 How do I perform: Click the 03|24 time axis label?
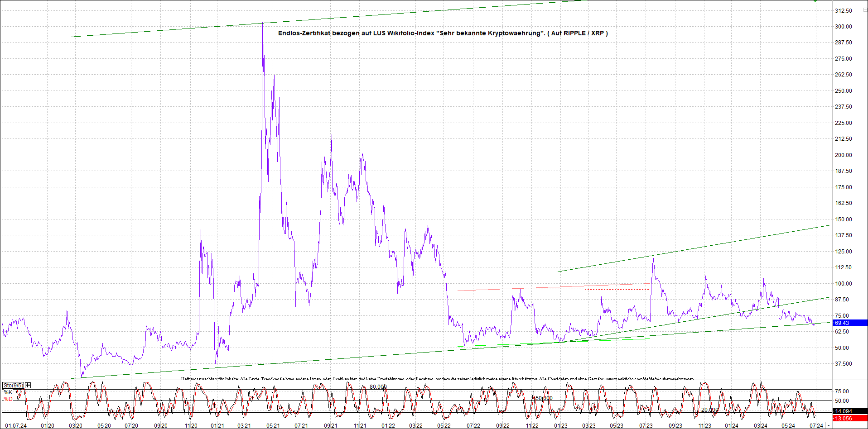[x=760, y=425]
